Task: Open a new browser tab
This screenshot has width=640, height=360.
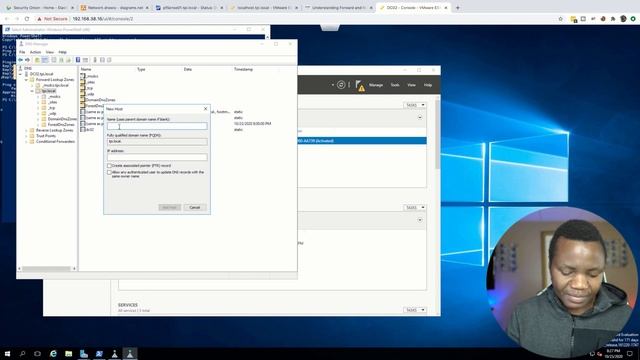Action: 458,8
